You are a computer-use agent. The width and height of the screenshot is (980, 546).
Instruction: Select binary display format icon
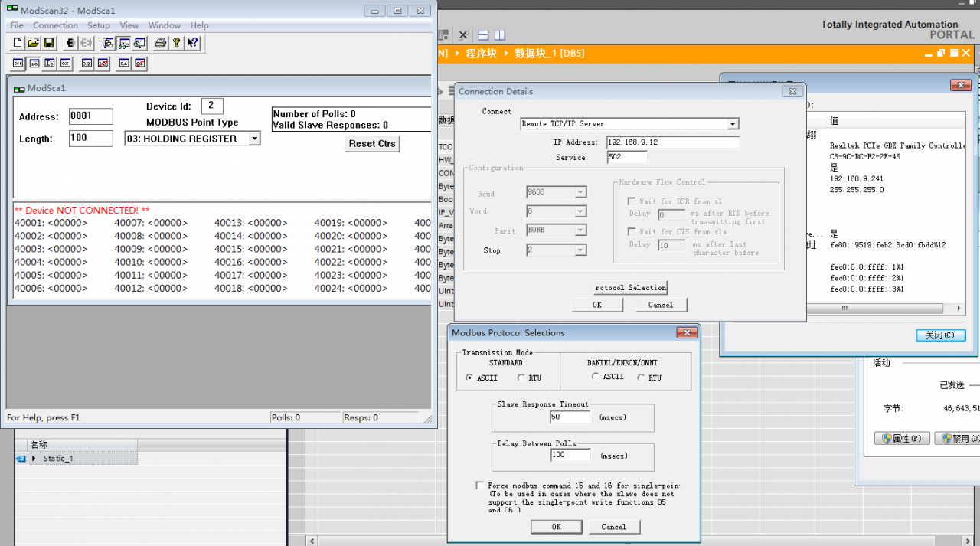(x=18, y=64)
